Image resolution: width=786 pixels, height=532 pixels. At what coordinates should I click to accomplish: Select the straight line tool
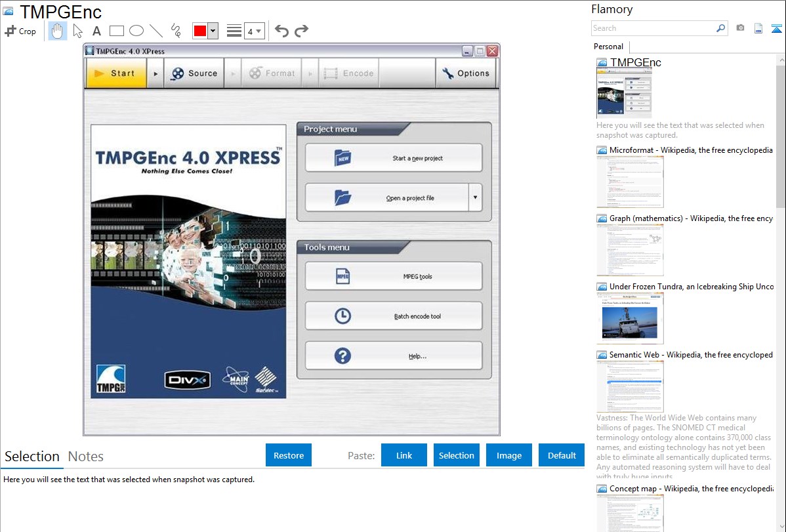pos(156,31)
